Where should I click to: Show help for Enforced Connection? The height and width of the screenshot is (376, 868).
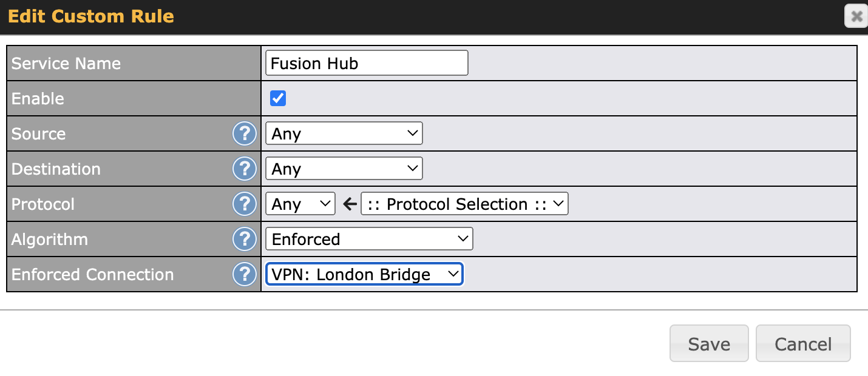click(244, 275)
